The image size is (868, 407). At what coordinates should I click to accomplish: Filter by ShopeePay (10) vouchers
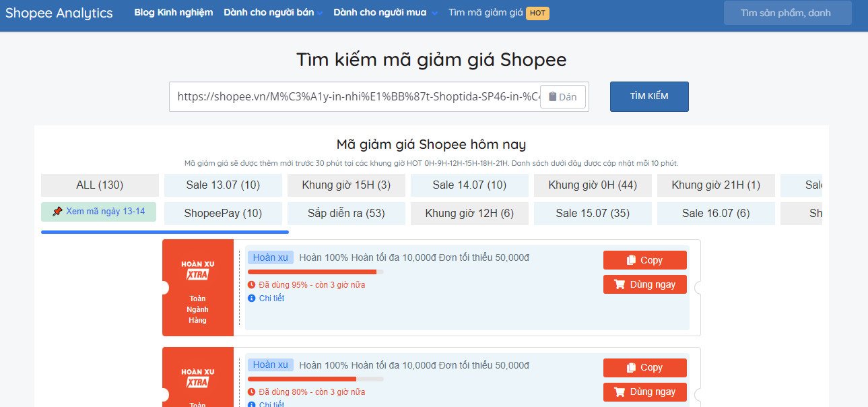[223, 214]
